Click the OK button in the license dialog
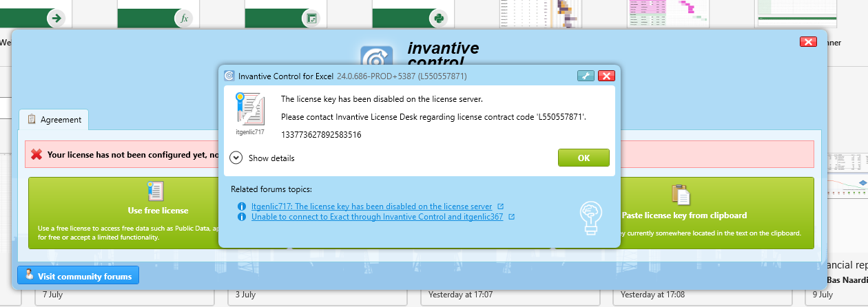The height and width of the screenshot is (307, 868). (583, 158)
